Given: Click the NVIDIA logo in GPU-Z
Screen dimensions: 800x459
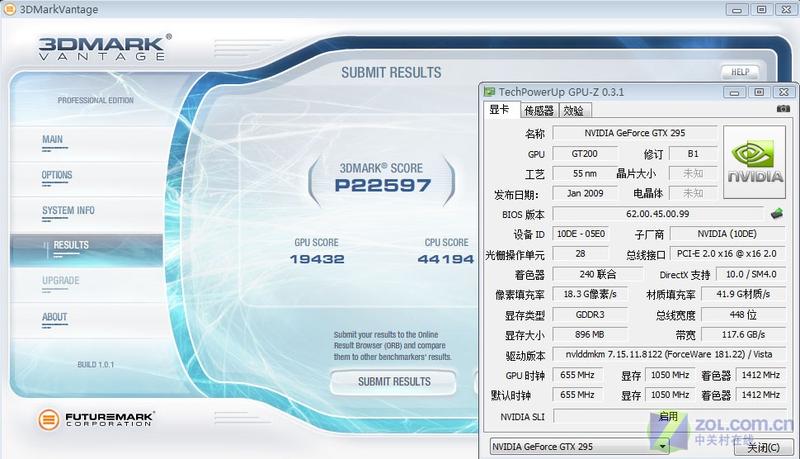Looking at the screenshot, I should [x=754, y=162].
